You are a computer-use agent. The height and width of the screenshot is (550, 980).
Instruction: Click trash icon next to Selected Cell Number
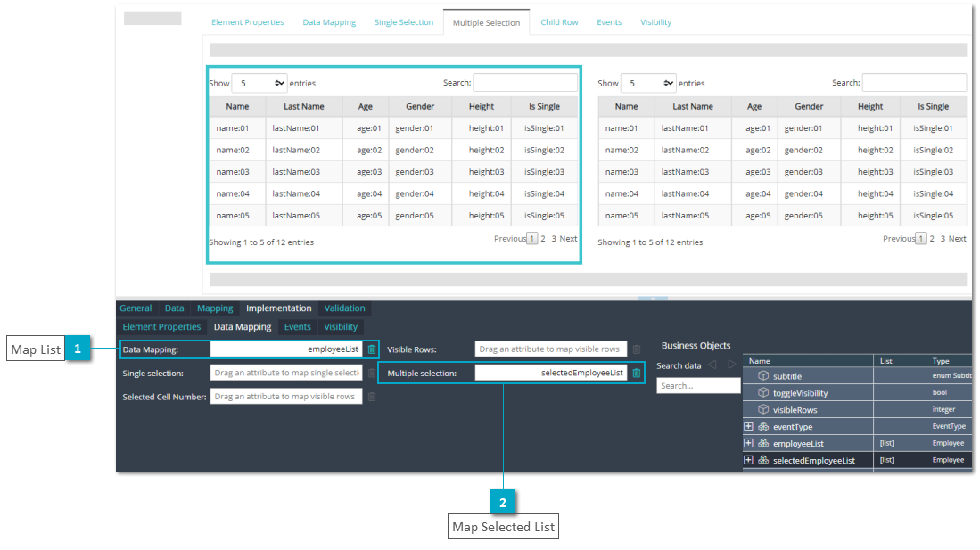372,397
